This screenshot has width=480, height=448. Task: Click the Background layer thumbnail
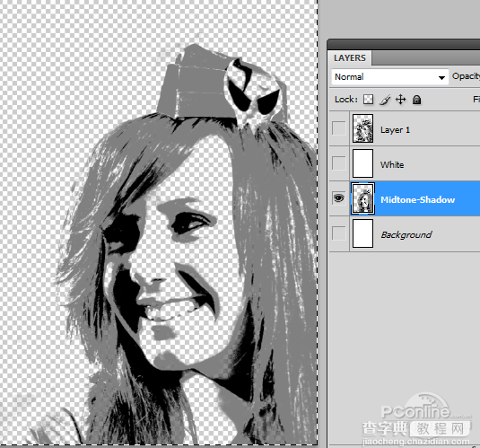tap(362, 233)
